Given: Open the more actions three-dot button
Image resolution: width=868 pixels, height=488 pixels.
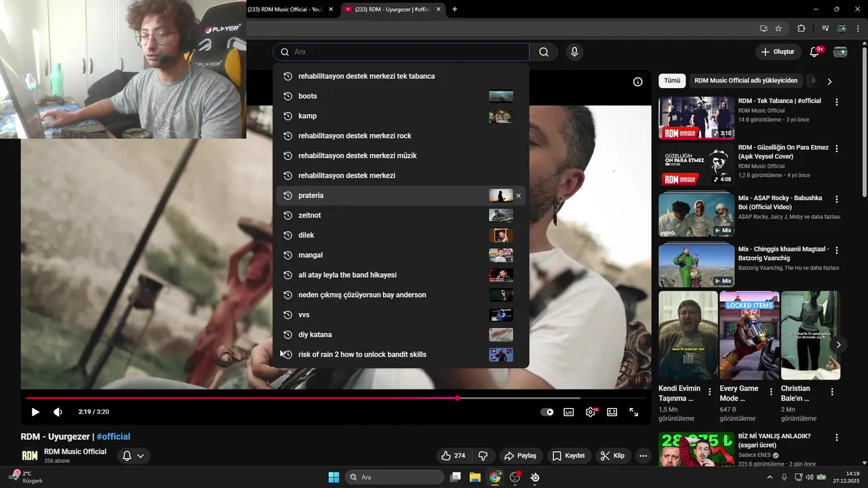Looking at the screenshot, I should [x=643, y=455].
